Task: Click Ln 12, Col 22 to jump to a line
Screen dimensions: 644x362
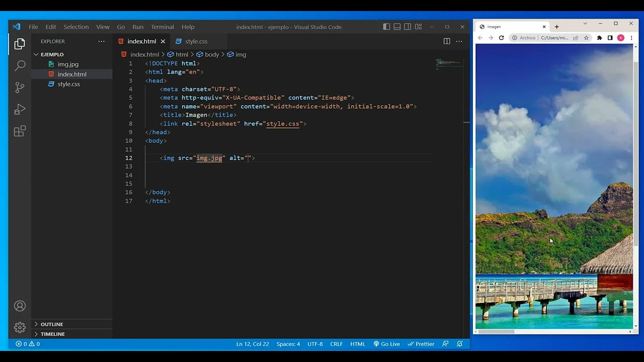Action: click(253, 344)
